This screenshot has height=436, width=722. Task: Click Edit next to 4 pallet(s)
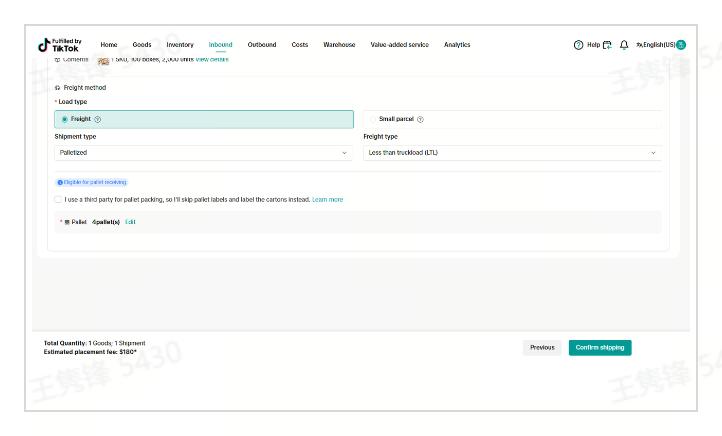point(130,222)
